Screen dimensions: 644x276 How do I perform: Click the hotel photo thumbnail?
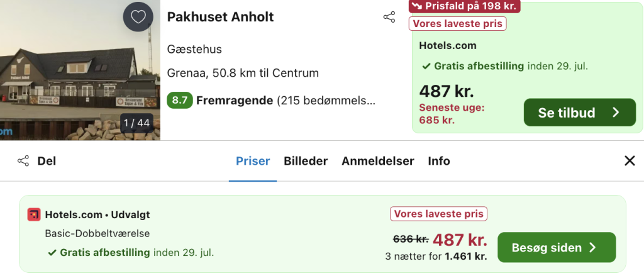click(80, 70)
